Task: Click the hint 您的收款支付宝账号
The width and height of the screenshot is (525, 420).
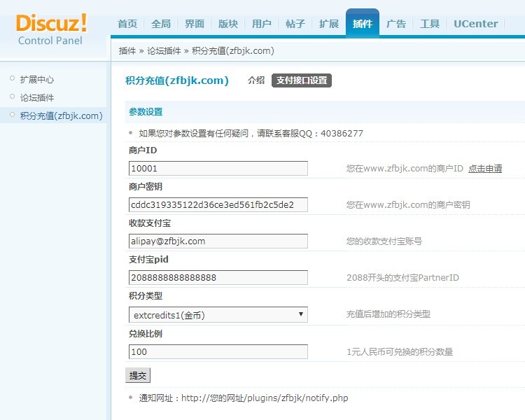Action: point(384,241)
